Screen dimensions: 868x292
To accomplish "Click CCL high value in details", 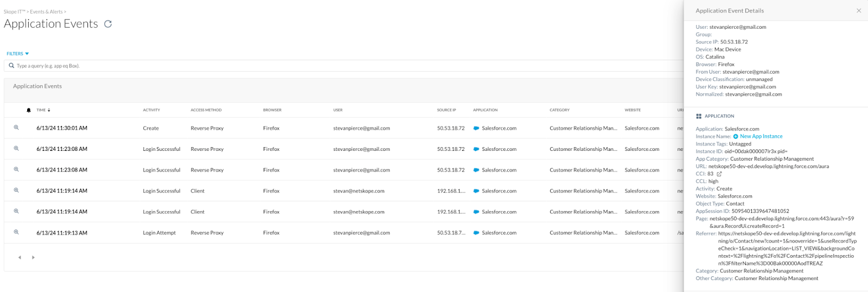I will click(x=713, y=182).
